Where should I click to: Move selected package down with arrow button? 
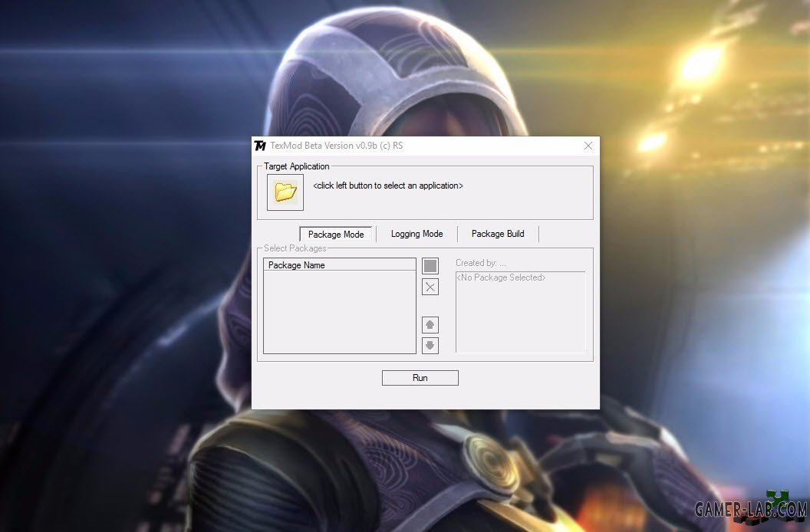pos(430,346)
